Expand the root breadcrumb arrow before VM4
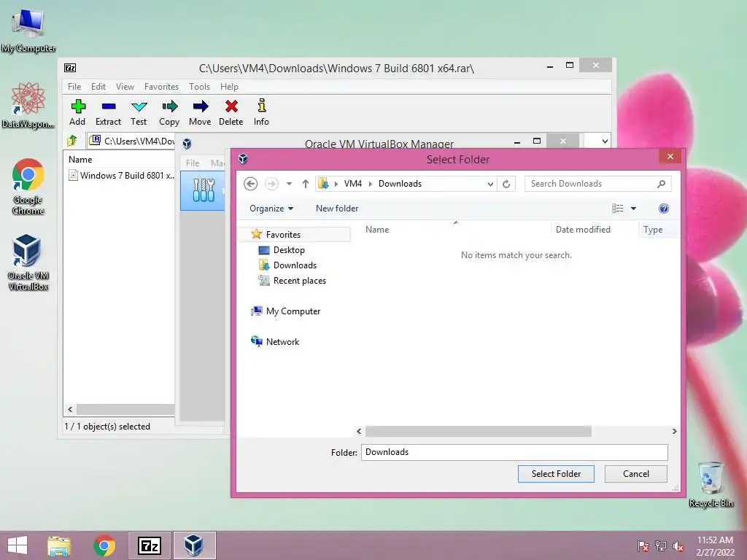The width and height of the screenshot is (747, 560). pos(336,184)
